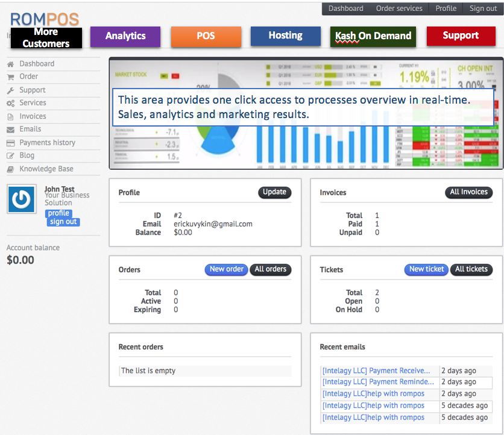Open the Payment Receive... email link
Image resolution: width=504 pixels, height=435 pixels.
tap(376, 371)
